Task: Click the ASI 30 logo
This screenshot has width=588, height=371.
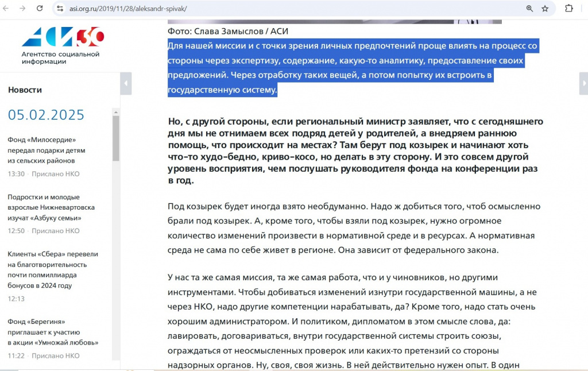Action: 63,37
